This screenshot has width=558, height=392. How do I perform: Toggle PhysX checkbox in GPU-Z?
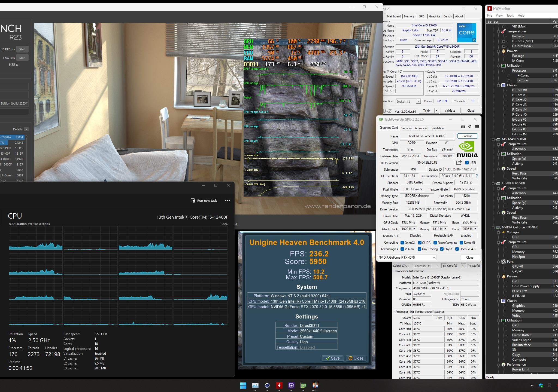coord(442,249)
